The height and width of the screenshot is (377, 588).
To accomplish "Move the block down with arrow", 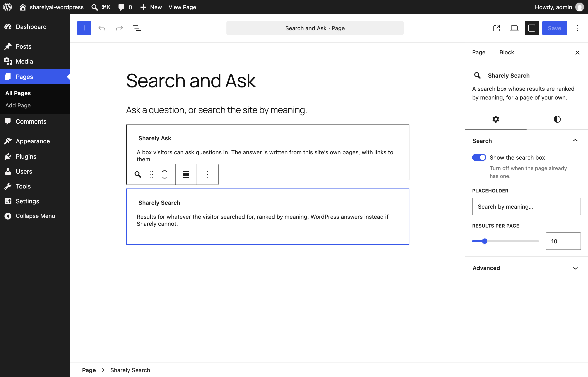I will click(x=164, y=178).
